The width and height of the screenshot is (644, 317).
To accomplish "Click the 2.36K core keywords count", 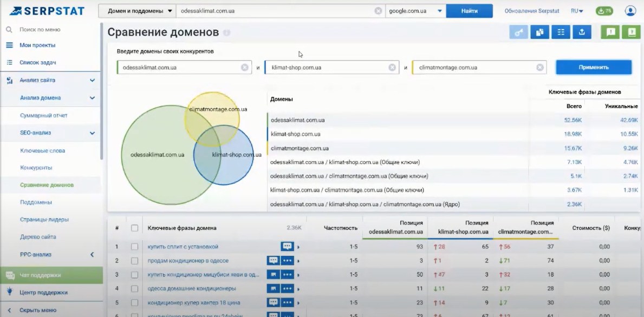I will [574, 204].
